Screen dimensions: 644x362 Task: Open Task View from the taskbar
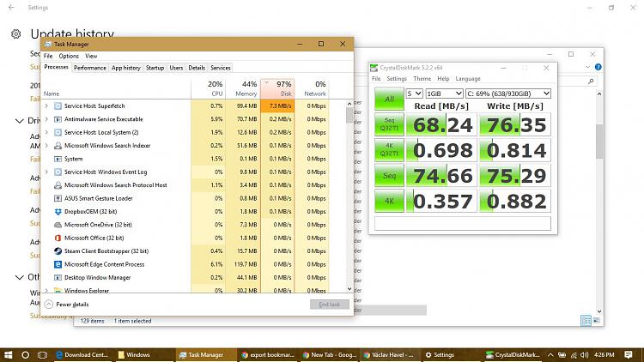42,354
